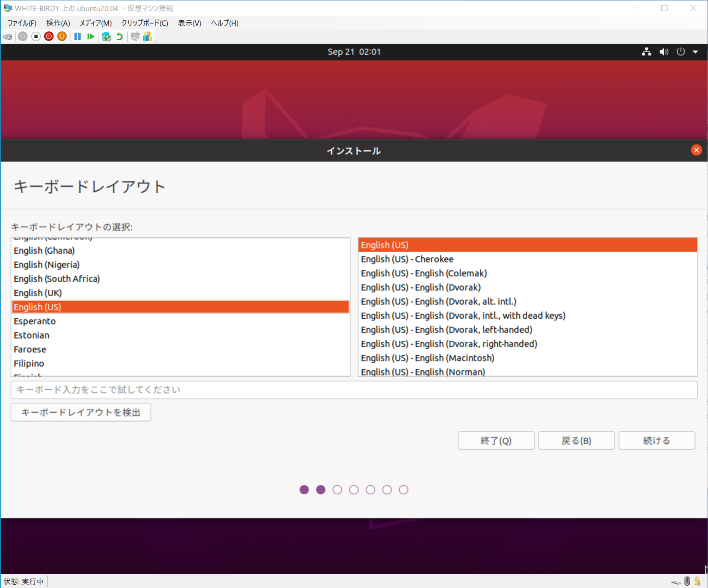Expand the Ubuntu system status dropdown arrow
708x588 pixels.
[696, 52]
